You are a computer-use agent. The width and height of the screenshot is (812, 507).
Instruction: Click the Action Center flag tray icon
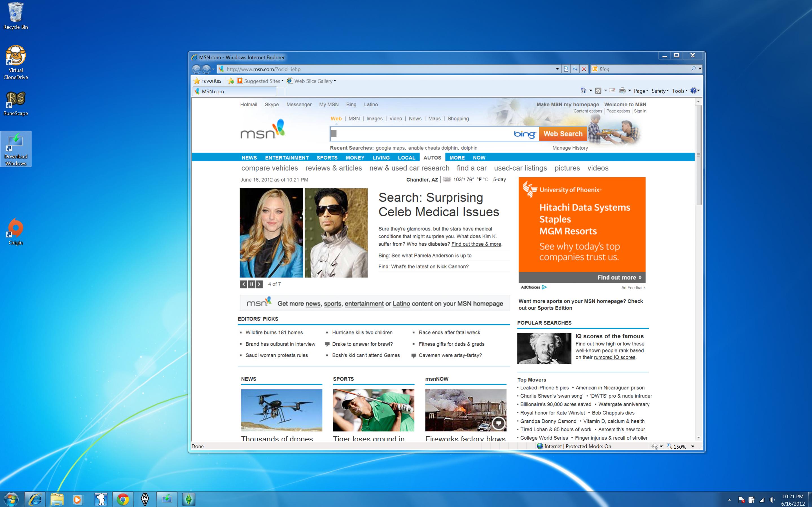(x=741, y=500)
